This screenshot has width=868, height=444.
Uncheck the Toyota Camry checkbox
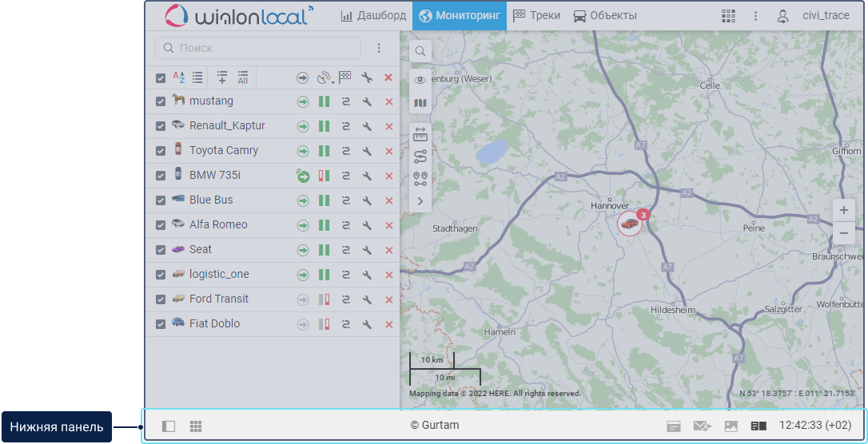161,151
